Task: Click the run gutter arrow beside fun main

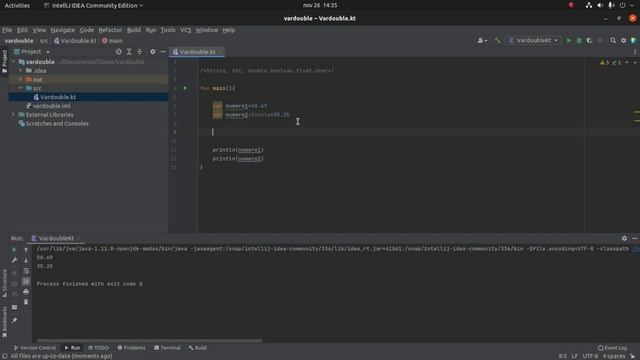Action: (185, 88)
